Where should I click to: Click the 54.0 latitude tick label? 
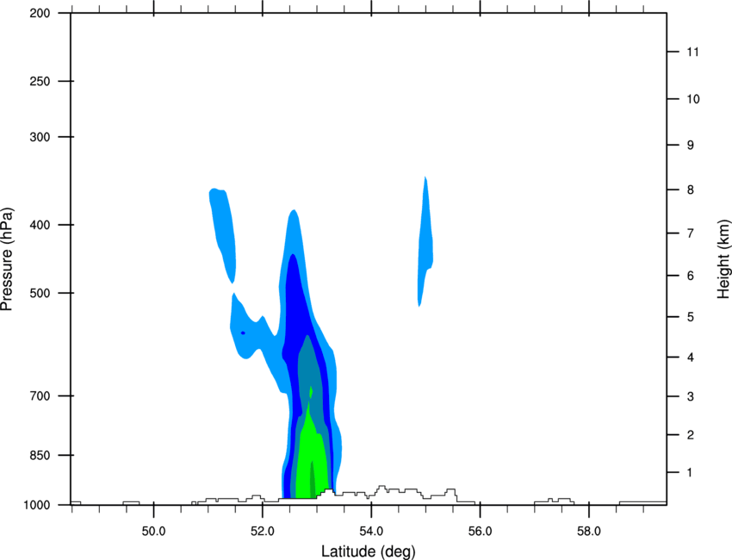tap(372, 532)
